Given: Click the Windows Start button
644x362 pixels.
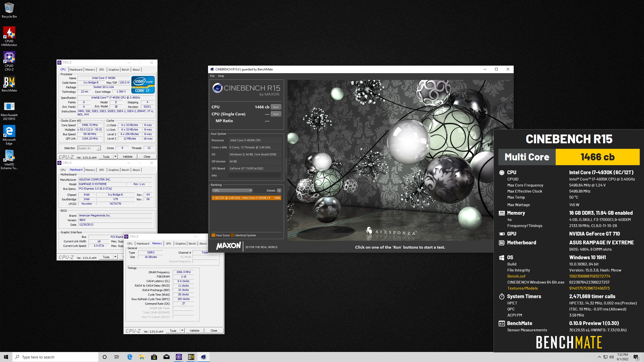Looking at the screenshot, I should pos(6,357).
